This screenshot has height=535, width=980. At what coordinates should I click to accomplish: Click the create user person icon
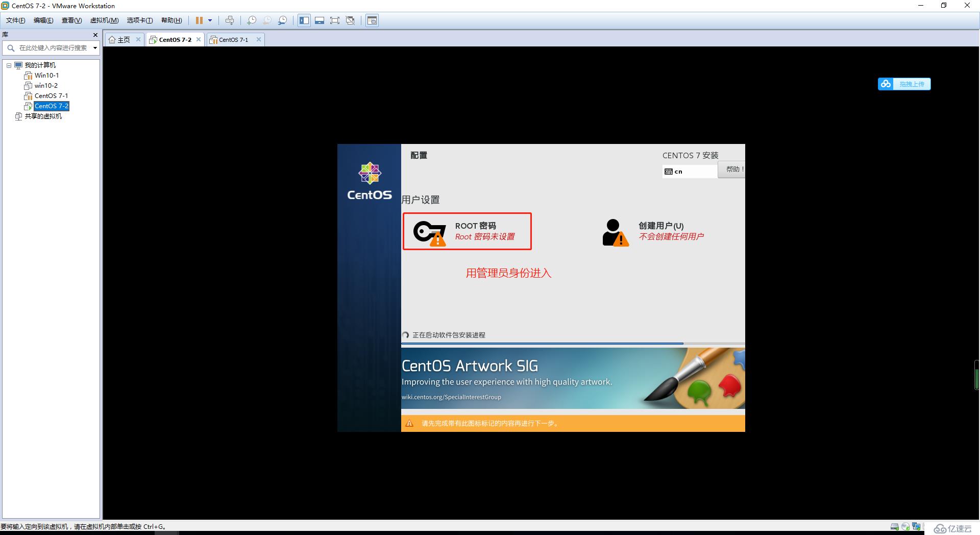coord(615,233)
